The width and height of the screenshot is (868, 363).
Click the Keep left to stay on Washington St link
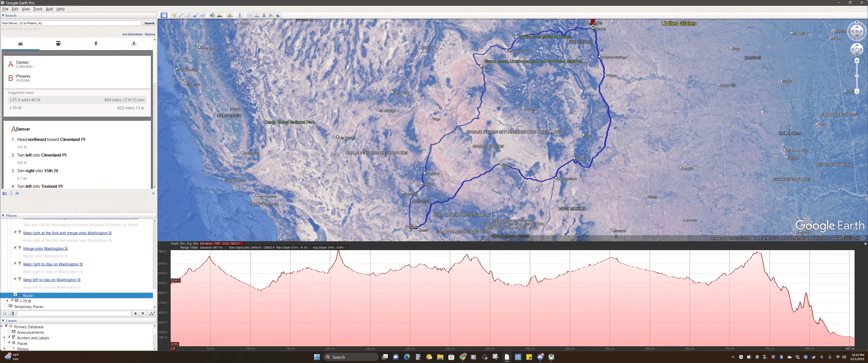pyautogui.click(x=52, y=280)
